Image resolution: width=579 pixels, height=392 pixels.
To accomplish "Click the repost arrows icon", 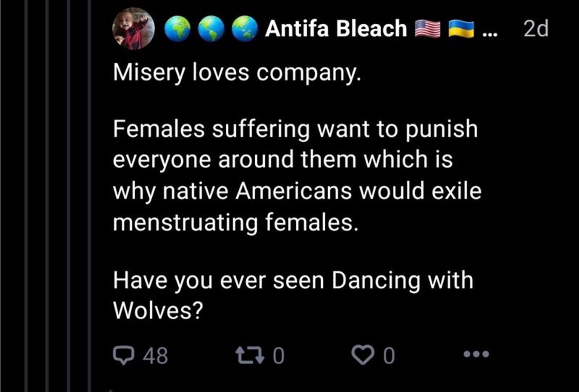I will tap(250, 355).
